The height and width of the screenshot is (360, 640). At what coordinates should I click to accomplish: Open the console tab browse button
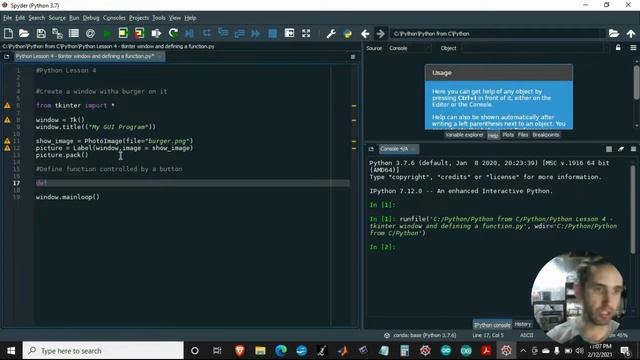pos(371,149)
